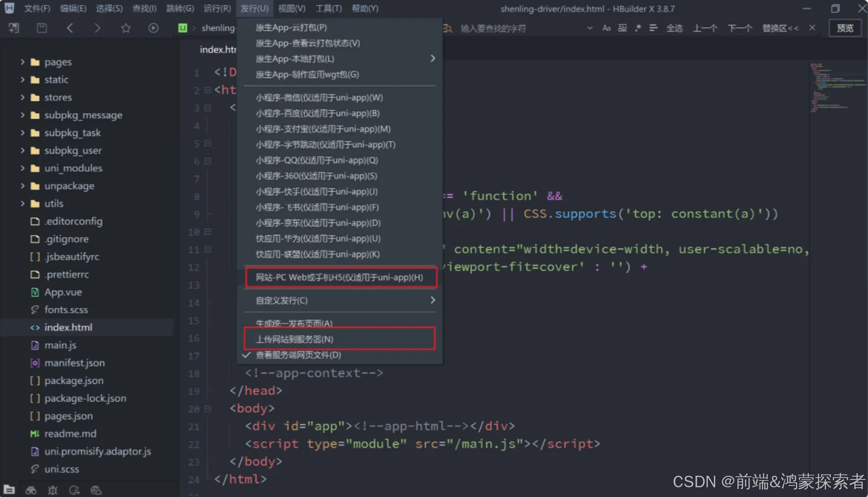Toggle whole word match search option
868x497 pixels.
[x=622, y=28]
